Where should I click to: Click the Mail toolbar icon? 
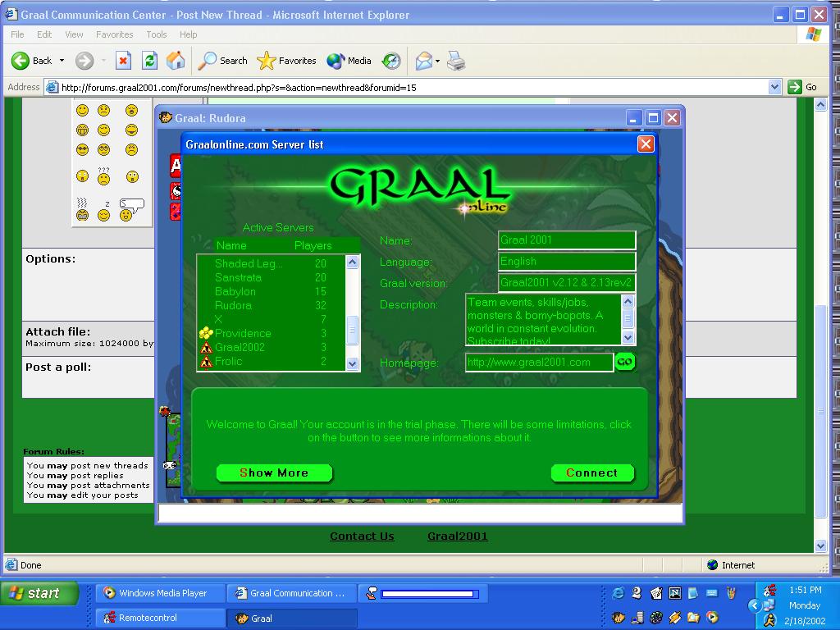click(423, 61)
